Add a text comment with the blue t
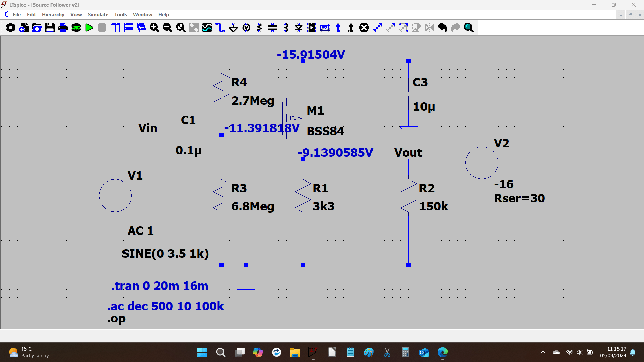This screenshot has width=644, height=362. click(338, 28)
